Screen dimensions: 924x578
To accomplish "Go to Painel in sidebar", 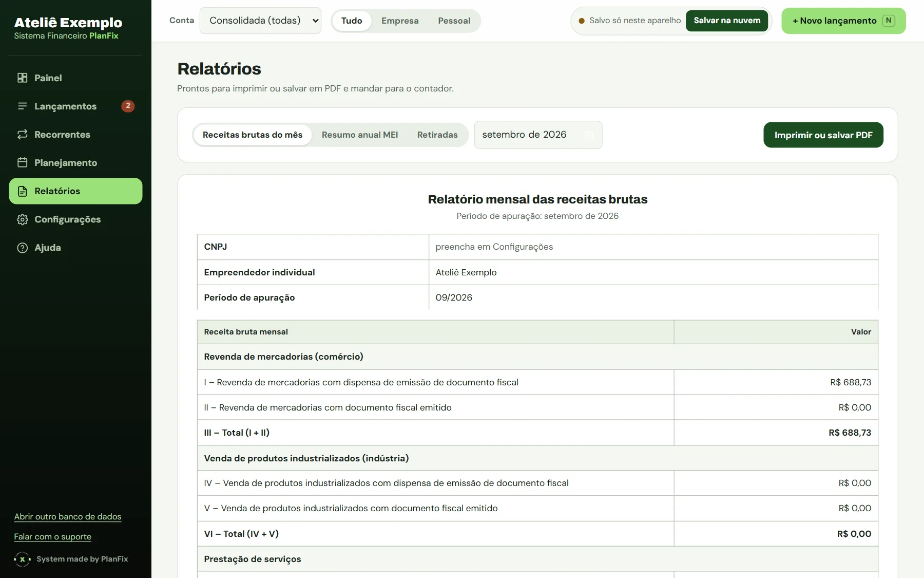I will (75, 78).
